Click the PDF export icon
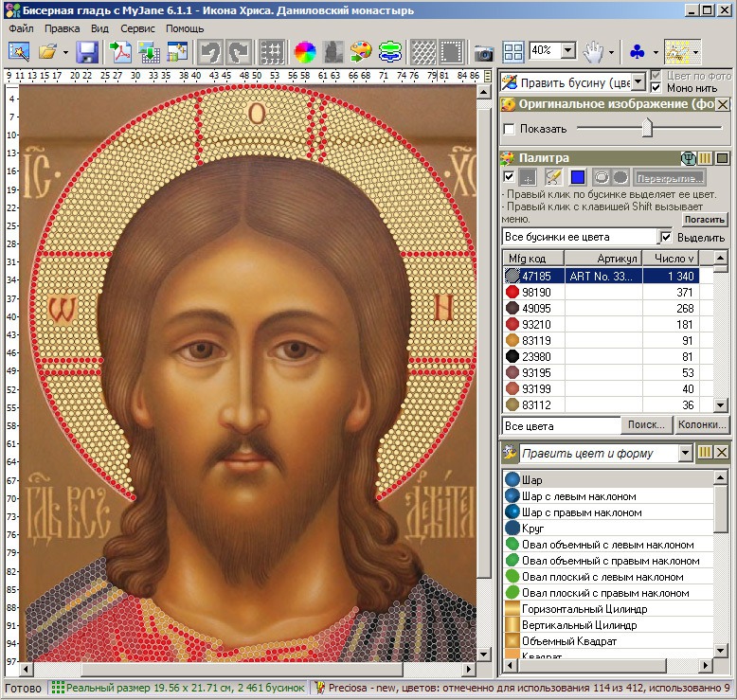This screenshot has width=737, height=700. (122, 51)
